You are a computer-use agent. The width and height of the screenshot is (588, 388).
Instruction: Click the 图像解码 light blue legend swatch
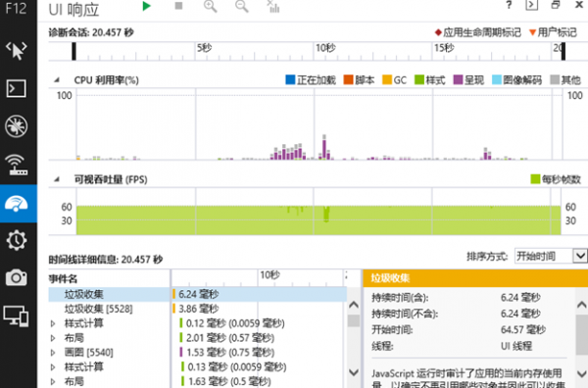497,79
